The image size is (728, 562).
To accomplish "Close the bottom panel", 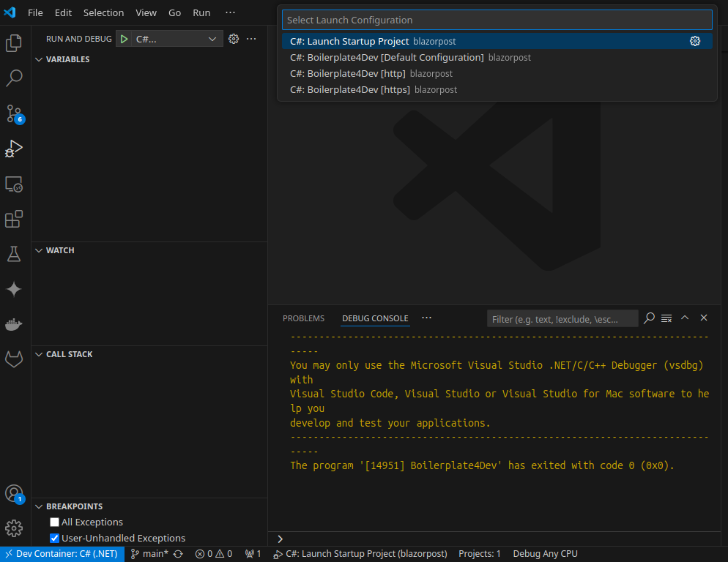I will point(704,318).
